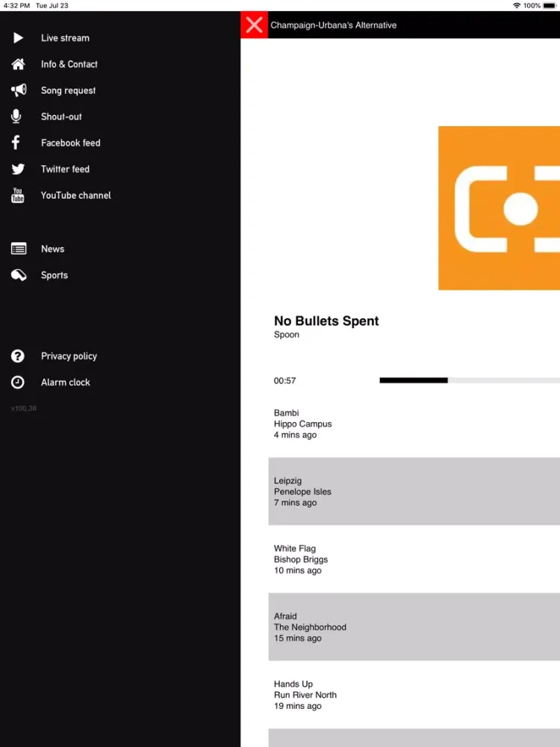Tap the Info & Contact home icon
The height and width of the screenshot is (747, 560).
(x=18, y=63)
